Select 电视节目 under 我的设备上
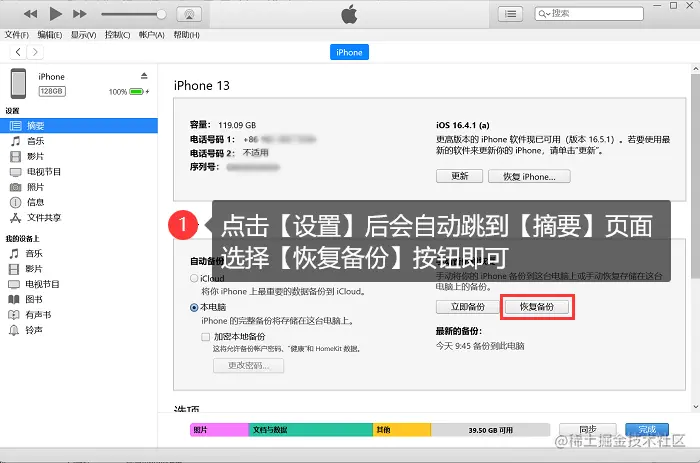This screenshot has height=463, width=700. [x=79, y=284]
